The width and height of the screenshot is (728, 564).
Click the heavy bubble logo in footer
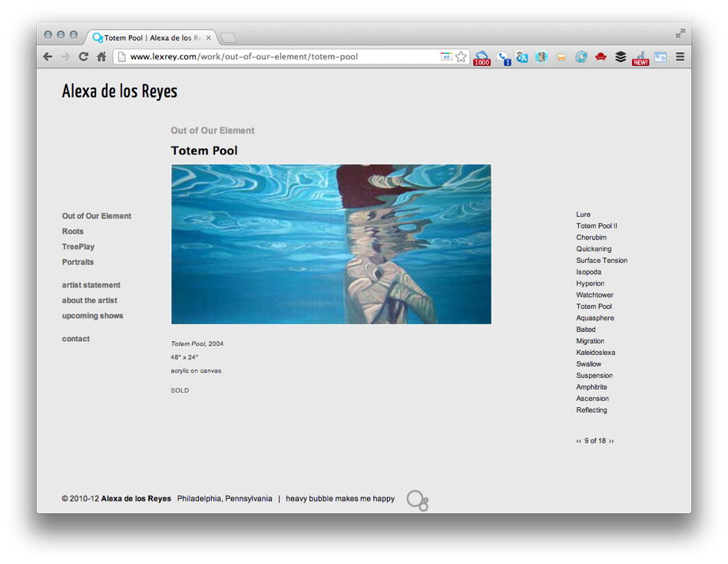(x=418, y=500)
